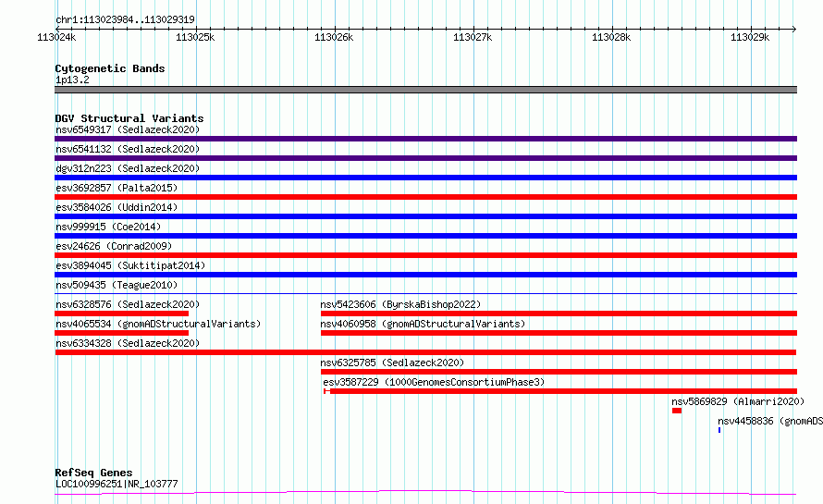Click the 113028k ruler position

[611, 37]
